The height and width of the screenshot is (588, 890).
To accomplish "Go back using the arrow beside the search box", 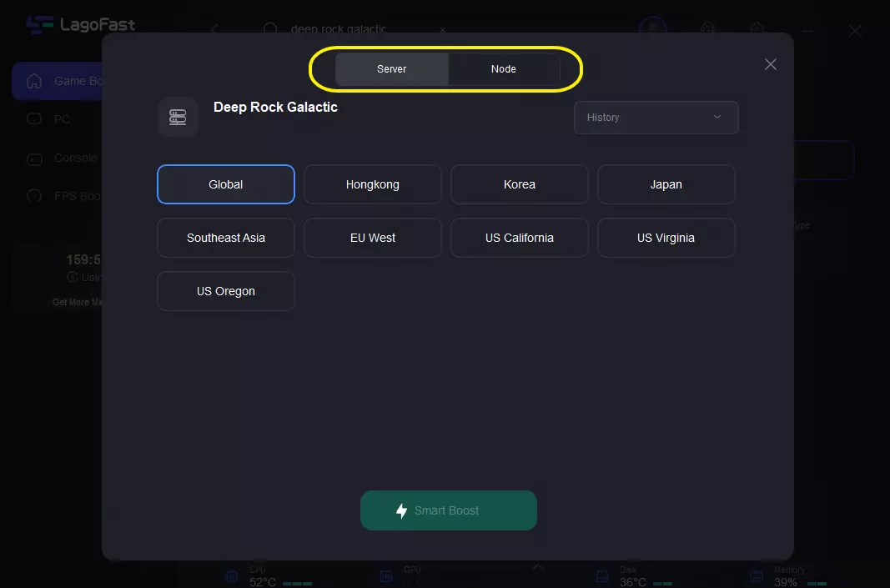I will pyautogui.click(x=214, y=28).
